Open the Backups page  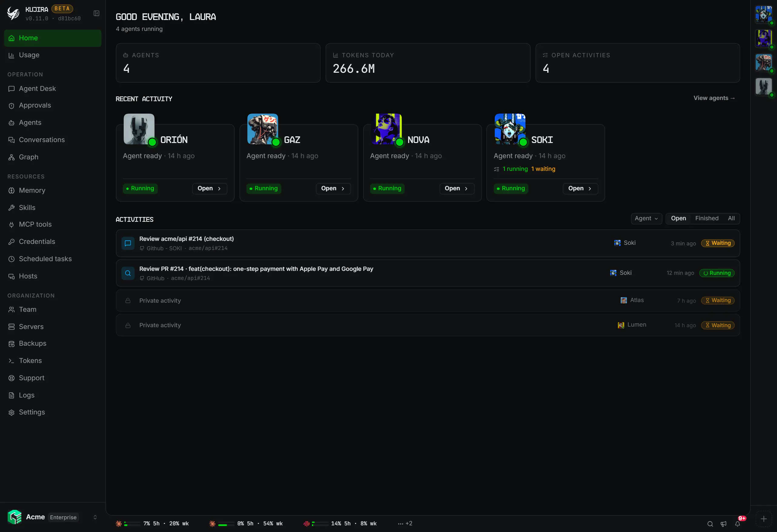pyautogui.click(x=52, y=344)
